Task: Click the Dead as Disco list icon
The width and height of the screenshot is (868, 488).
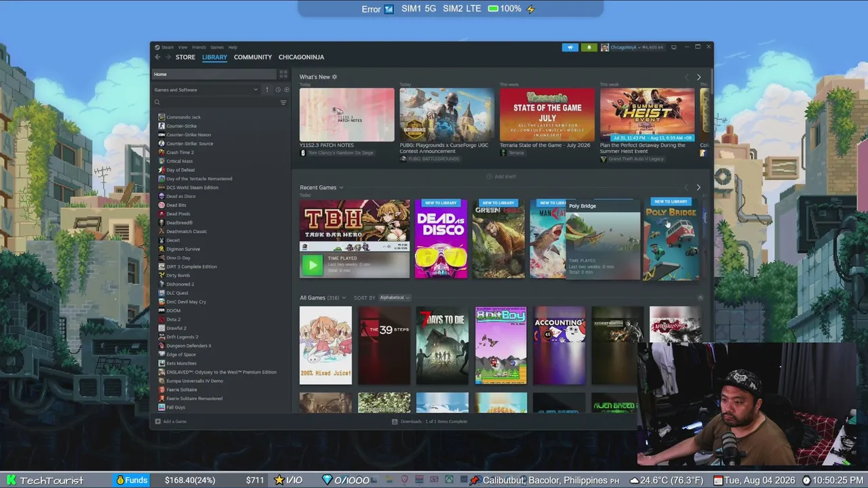Action: (x=161, y=197)
